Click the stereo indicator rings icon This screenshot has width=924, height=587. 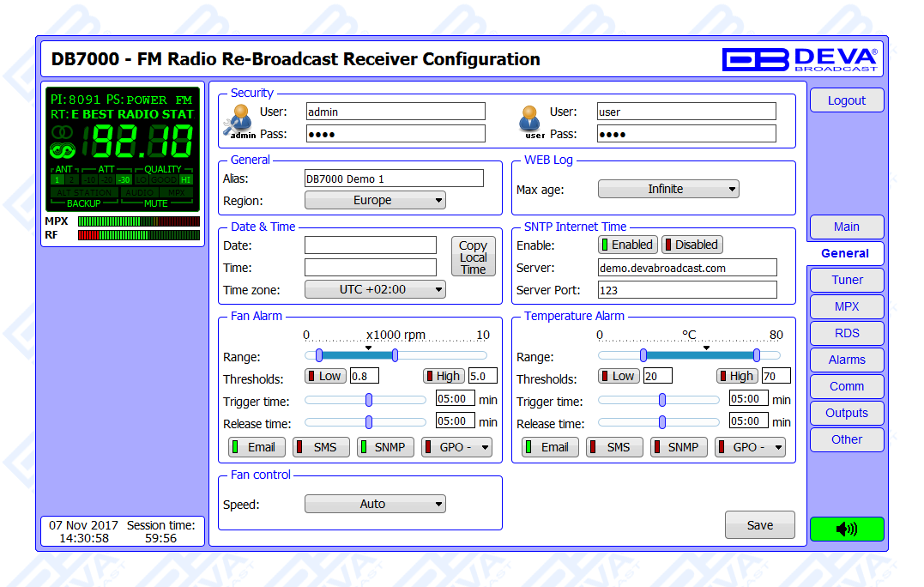[x=63, y=133]
